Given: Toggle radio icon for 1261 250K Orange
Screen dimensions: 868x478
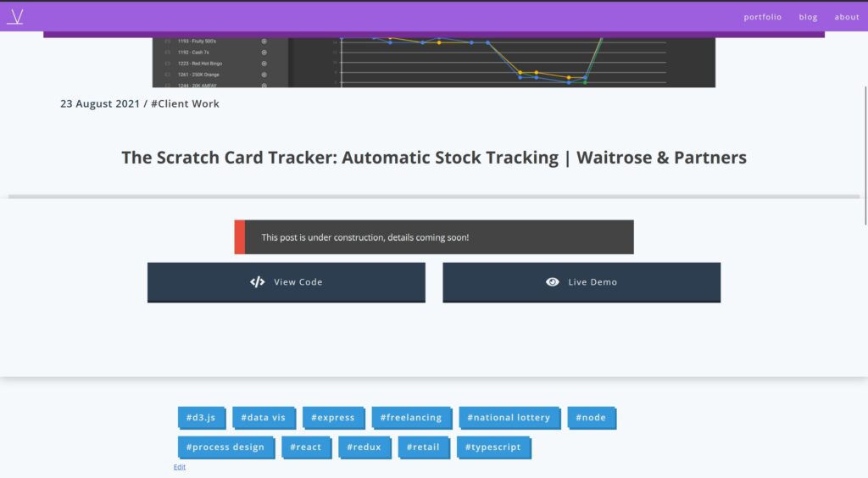Looking at the screenshot, I should tap(264, 75).
